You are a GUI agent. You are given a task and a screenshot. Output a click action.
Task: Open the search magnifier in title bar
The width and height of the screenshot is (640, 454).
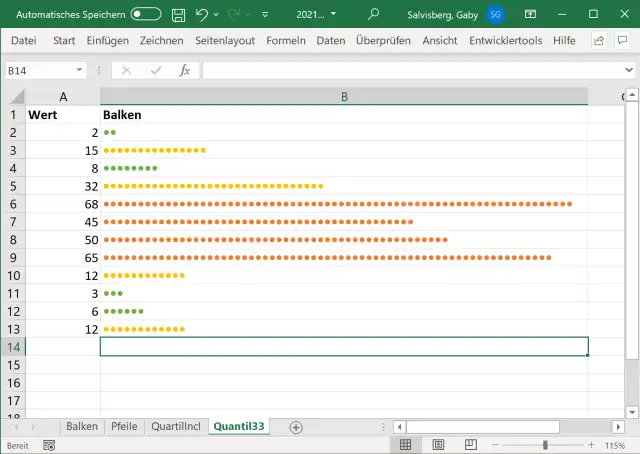(x=374, y=15)
